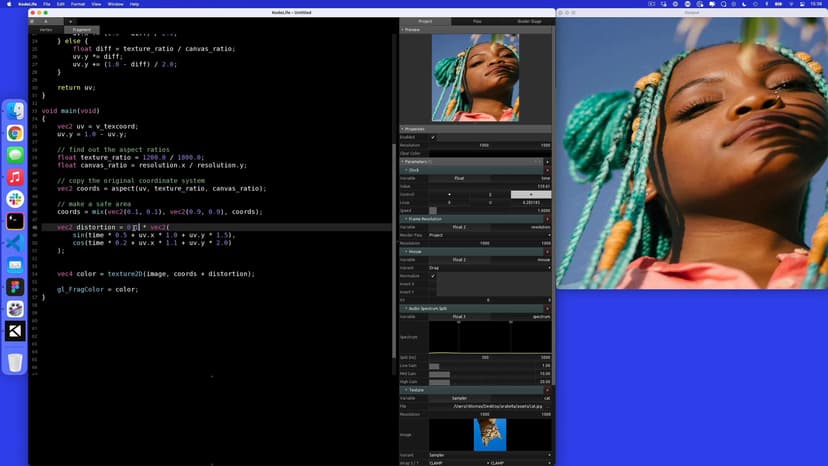Open the Shader Stage panel tab
This screenshot has height=466, width=828.
[x=527, y=21]
